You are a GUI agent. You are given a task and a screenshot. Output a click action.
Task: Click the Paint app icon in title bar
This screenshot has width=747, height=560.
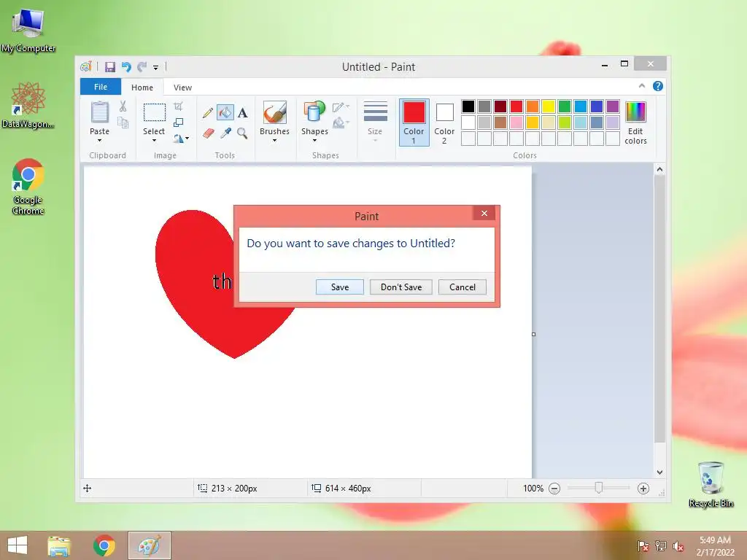[x=86, y=66]
